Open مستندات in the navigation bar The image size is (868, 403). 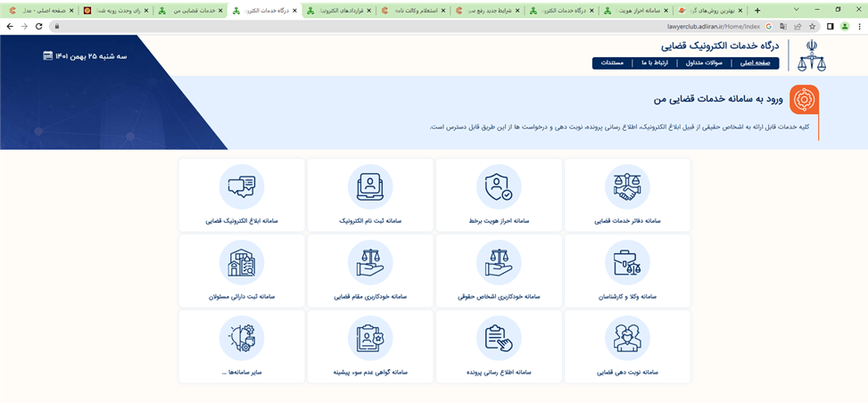pos(612,62)
